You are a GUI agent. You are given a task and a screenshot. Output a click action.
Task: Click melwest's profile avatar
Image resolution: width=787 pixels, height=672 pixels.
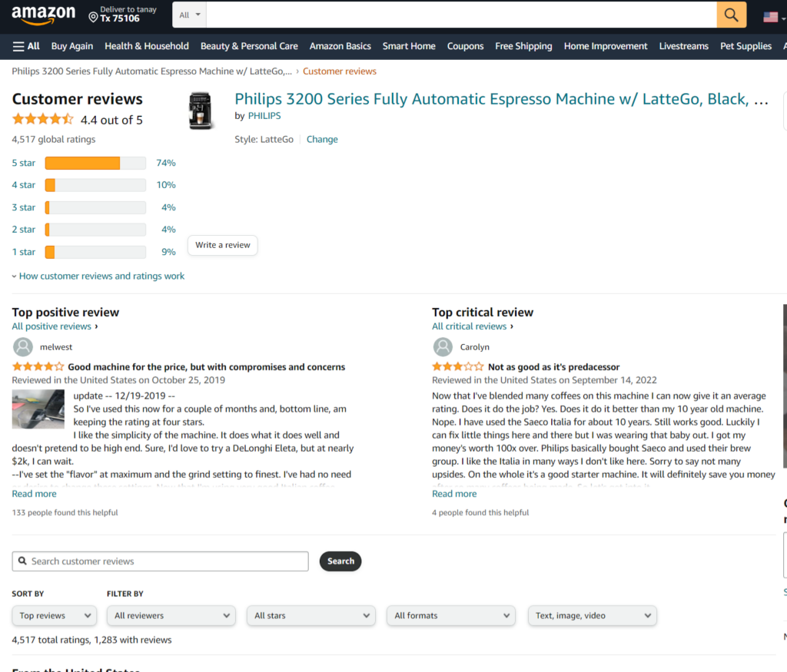[22, 347]
